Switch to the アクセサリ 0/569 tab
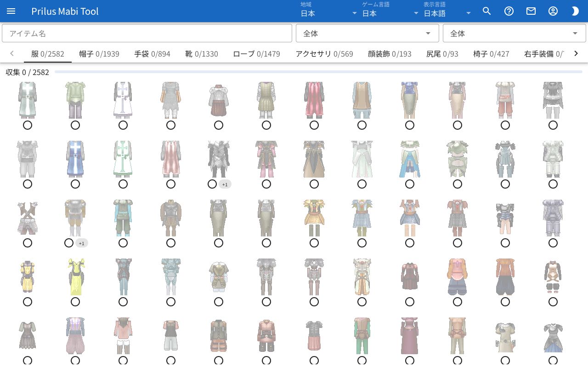 (324, 54)
